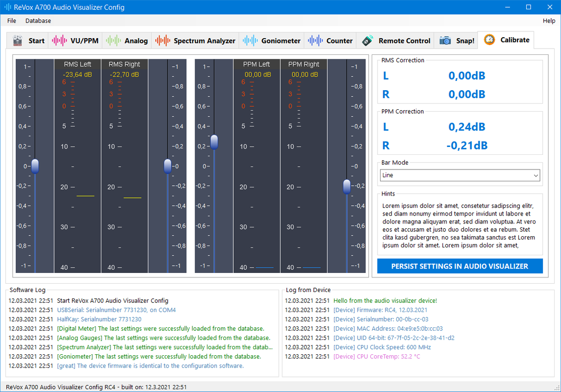Click the [great] firmware identical log line
Viewport: 561px width, 392px height.
[150, 366]
